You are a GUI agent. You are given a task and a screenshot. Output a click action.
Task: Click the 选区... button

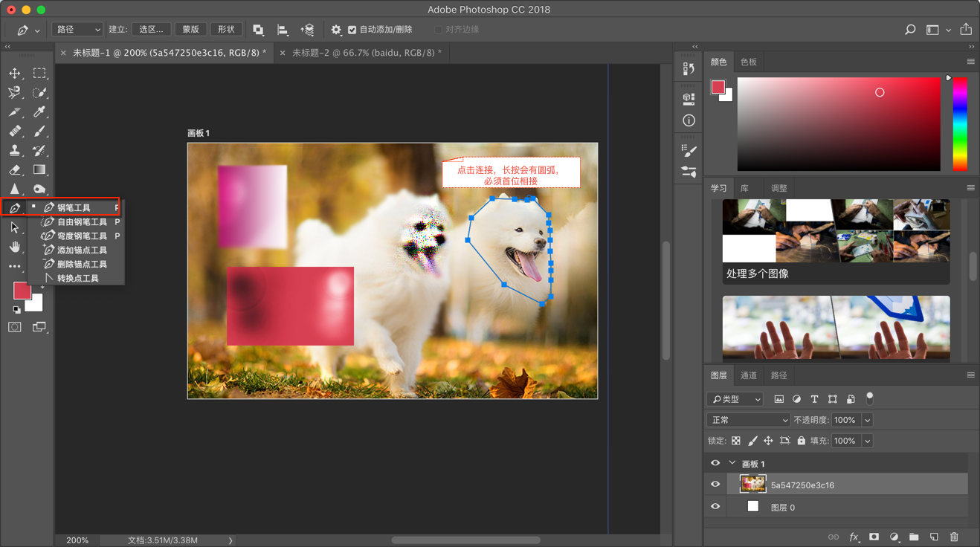coord(151,30)
